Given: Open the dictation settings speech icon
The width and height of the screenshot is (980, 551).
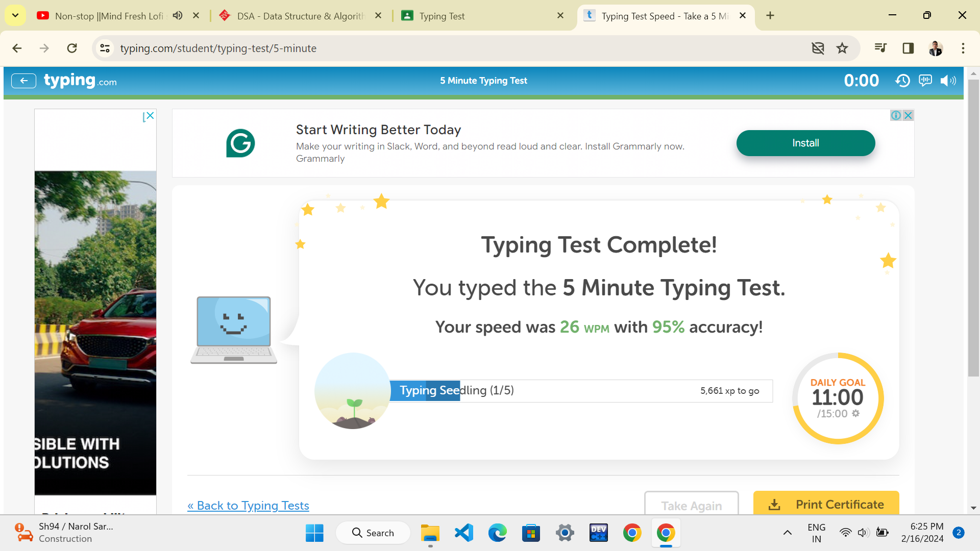Looking at the screenshot, I should (x=925, y=81).
